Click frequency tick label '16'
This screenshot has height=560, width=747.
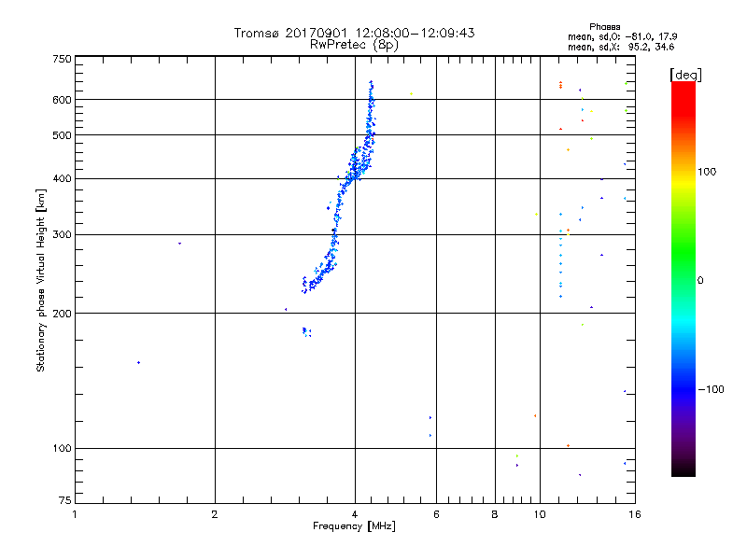tap(635, 514)
